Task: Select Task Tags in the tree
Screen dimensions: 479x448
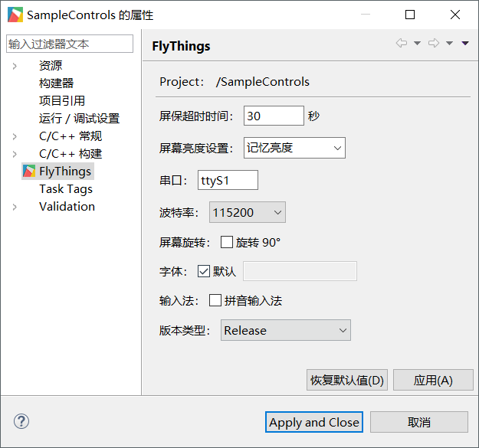Action: [66, 189]
